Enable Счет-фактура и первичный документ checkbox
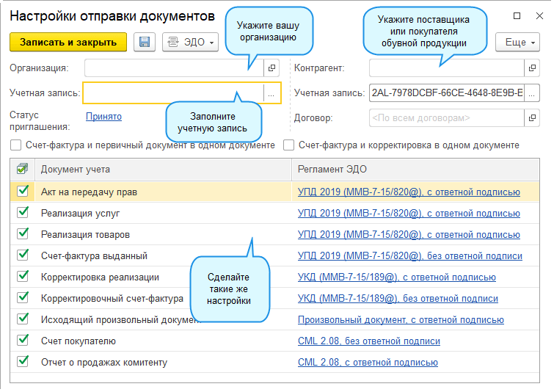 [x=15, y=145]
